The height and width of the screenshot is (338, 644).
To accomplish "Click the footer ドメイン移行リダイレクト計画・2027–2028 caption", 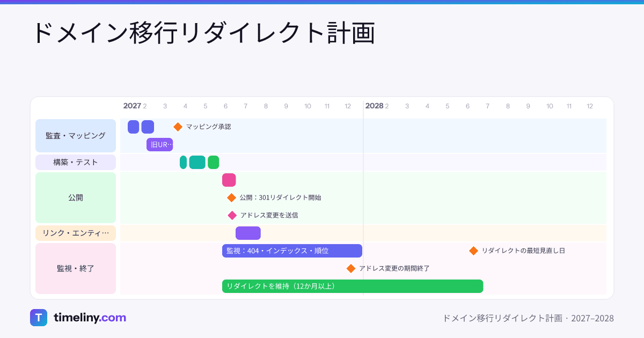I will (528, 318).
